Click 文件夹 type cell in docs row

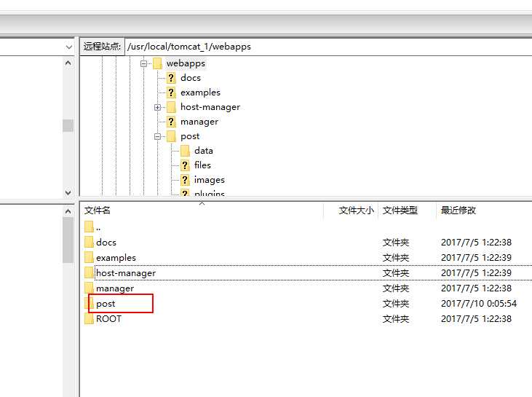tap(396, 243)
